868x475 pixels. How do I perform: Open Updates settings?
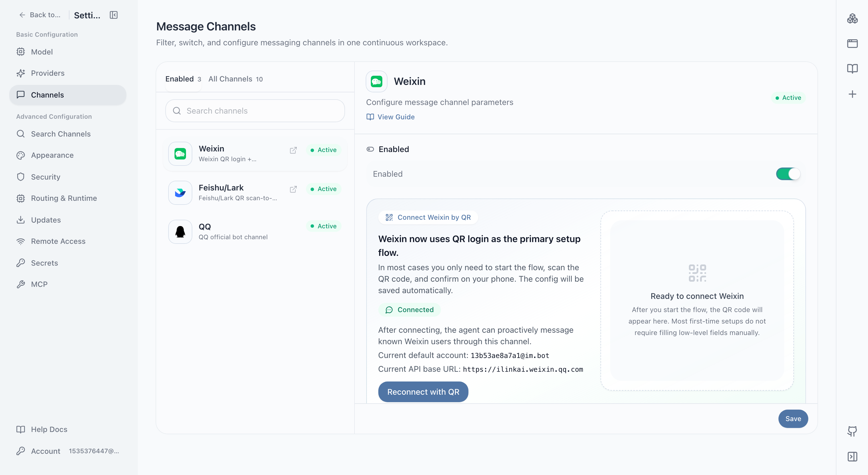(x=67, y=220)
